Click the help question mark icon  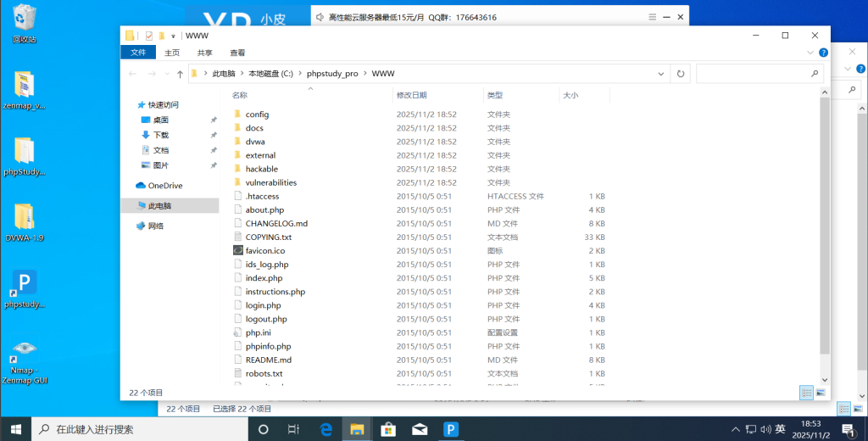pos(821,53)
